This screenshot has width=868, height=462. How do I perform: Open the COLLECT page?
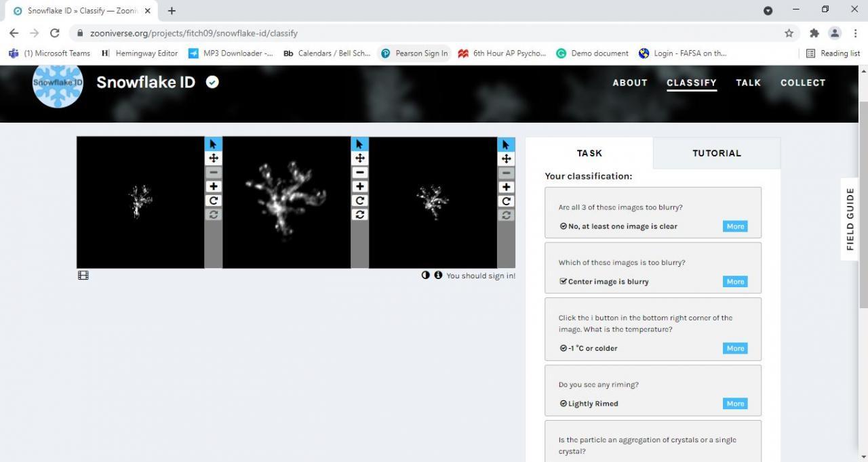pos(803,83)
